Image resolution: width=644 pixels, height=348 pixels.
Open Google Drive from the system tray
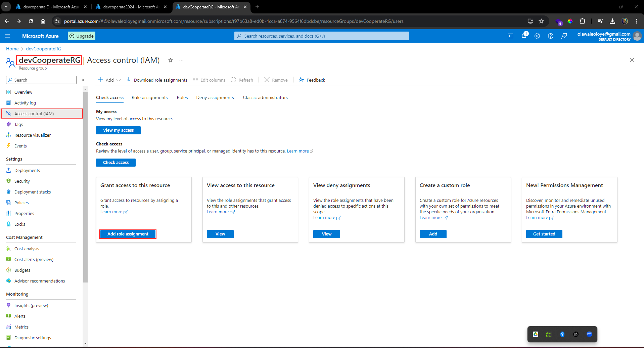[536, 334]
